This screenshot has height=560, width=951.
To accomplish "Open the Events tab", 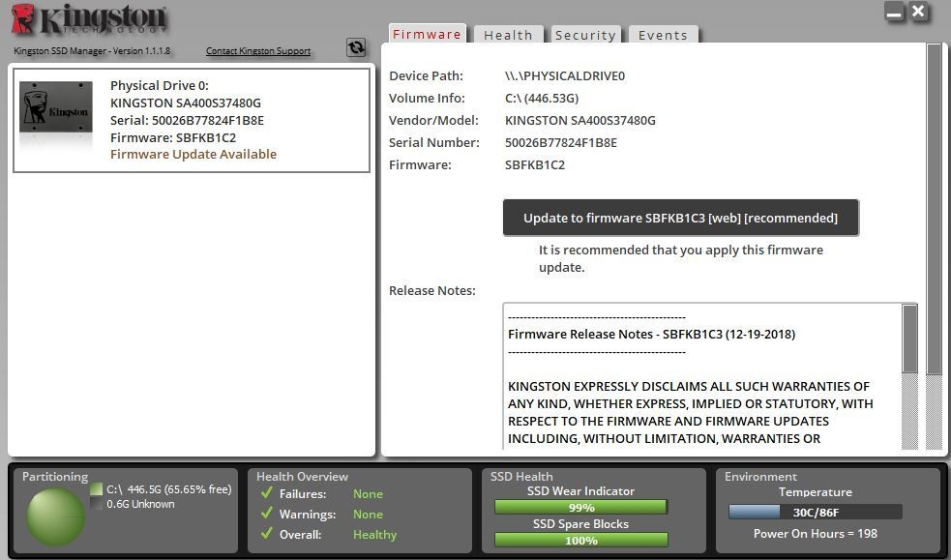I will point(663,35).
